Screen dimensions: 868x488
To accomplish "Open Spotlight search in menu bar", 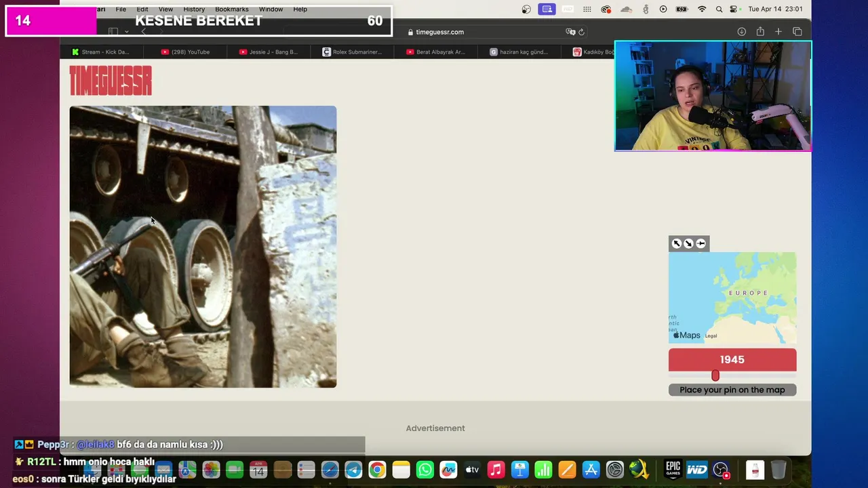I will click(719, 9).
